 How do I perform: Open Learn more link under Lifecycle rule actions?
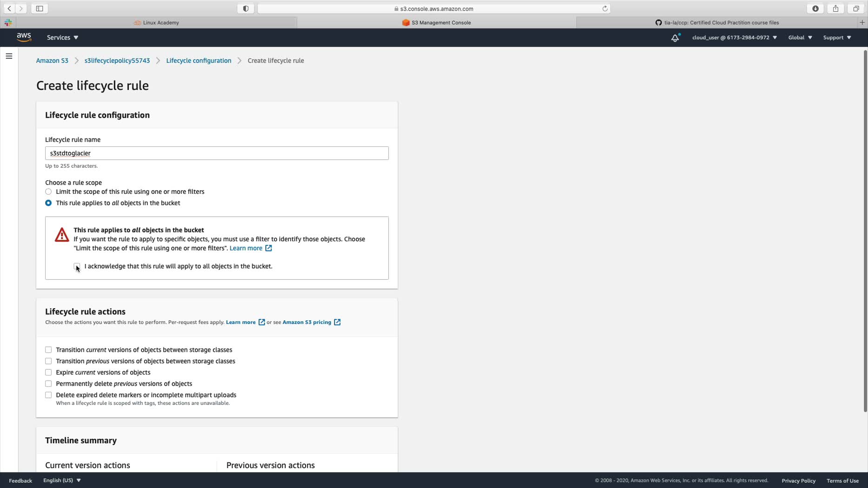(x=240, y=322)
